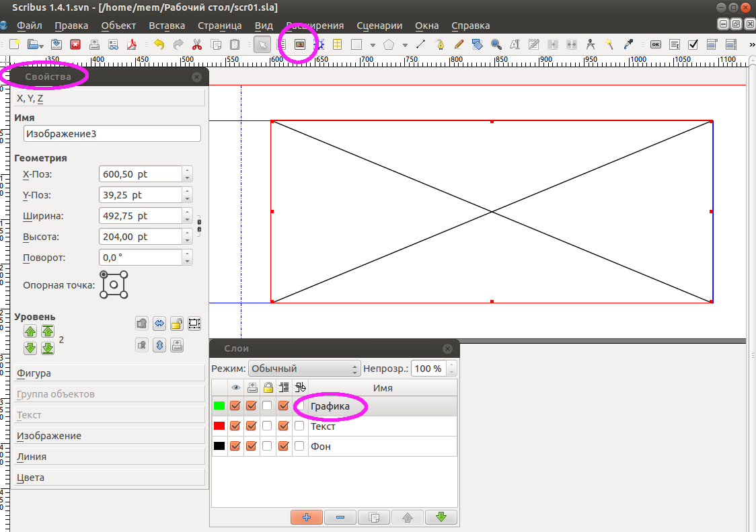
Task: Select the Rotate Item tool
Action: click(x=478, y=45)
